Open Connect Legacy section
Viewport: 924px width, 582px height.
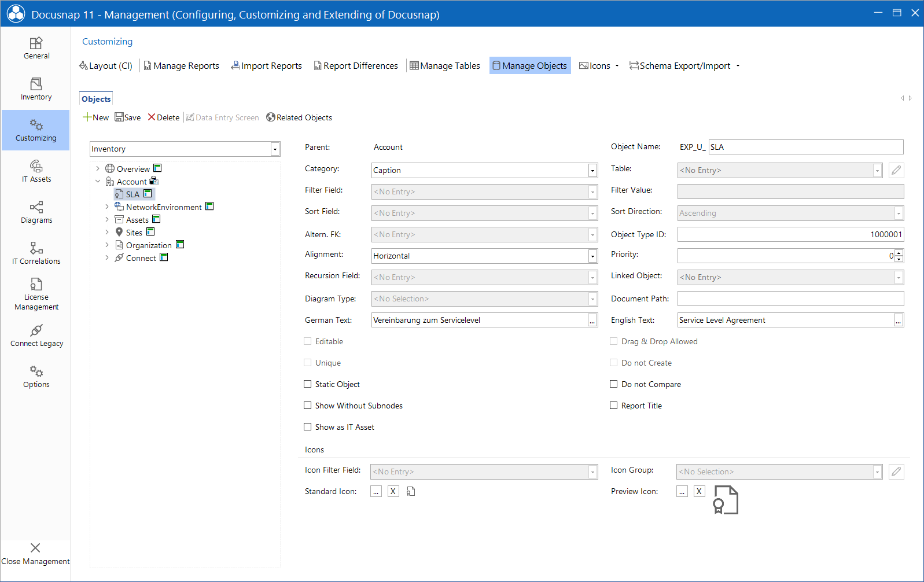tap(36, 336)
